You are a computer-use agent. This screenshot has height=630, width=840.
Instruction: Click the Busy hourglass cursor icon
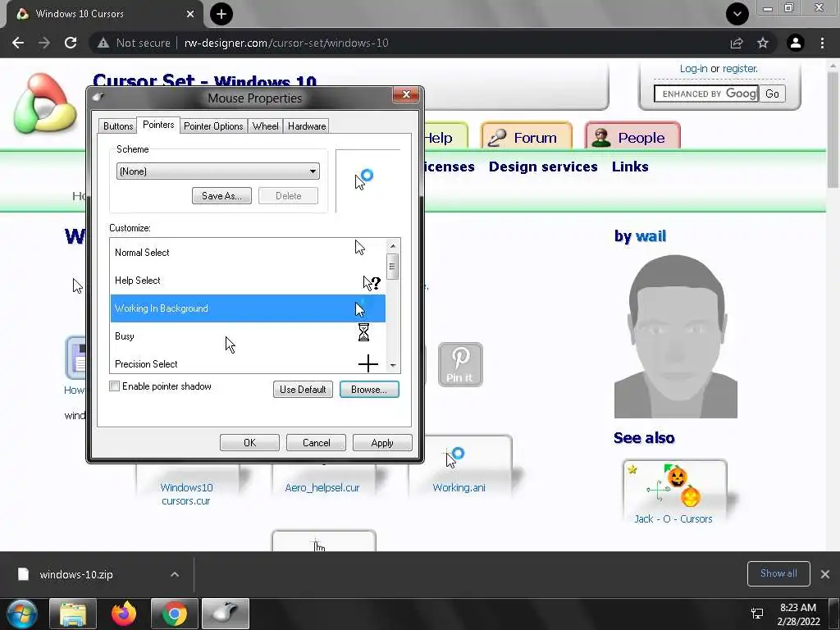coord(363,332)
